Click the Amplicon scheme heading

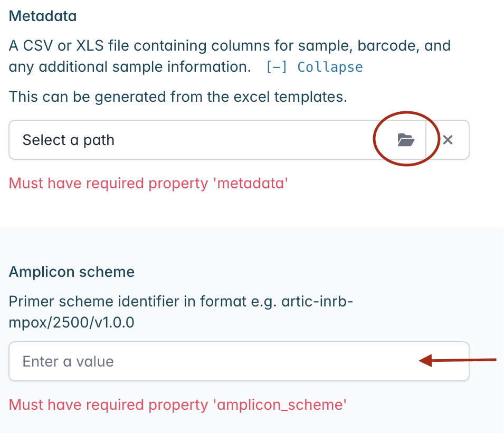point(72,272)
